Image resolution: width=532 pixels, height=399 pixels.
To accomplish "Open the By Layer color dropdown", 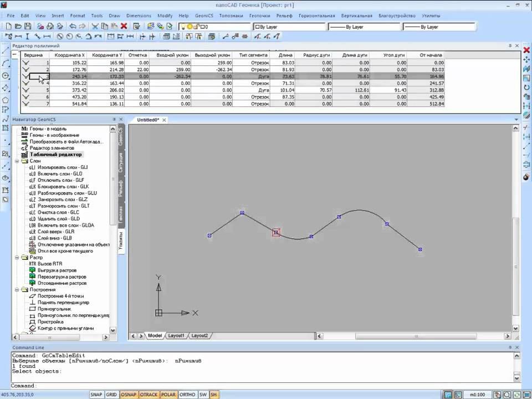I will (289, 27).
